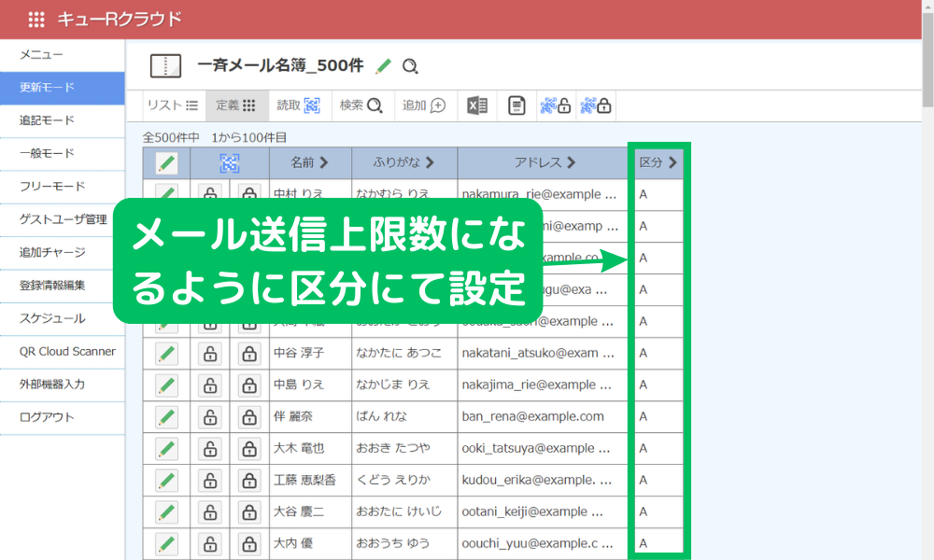934x560 pixels.
Task: Switch to 一般モード in the sidebar
Action: (62, 154)
